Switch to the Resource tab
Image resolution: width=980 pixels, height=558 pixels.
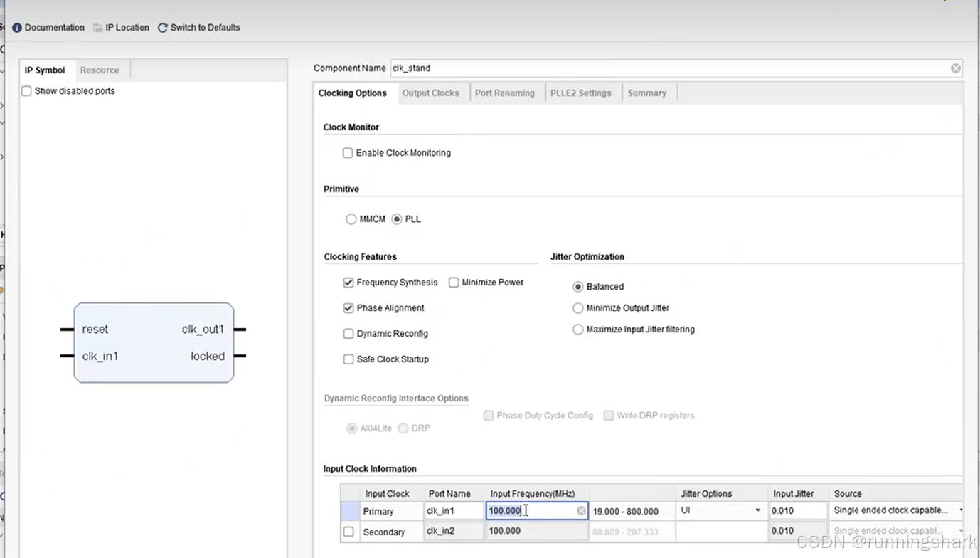(100, 70)
